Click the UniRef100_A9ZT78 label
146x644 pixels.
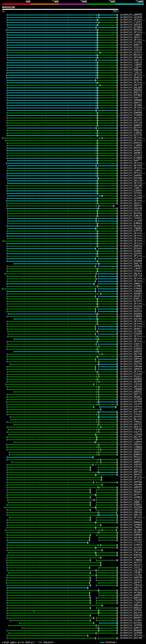(x=131, y=85)
